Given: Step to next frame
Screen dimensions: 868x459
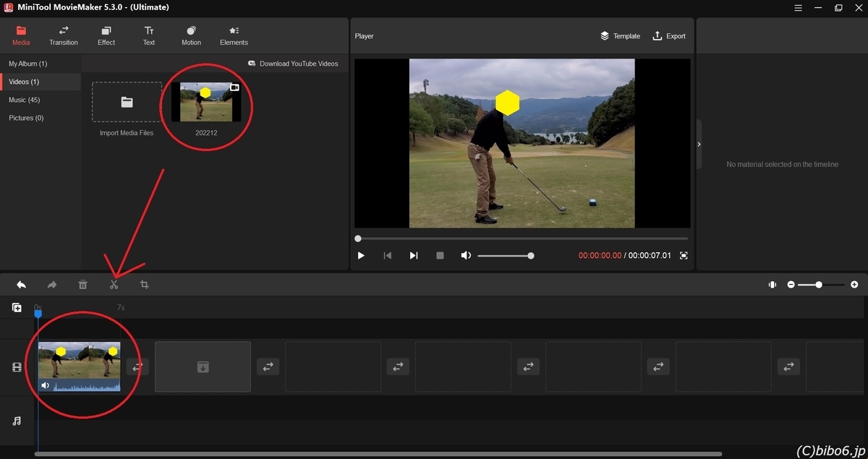Looking at the screenshot, I should [414, 256].
